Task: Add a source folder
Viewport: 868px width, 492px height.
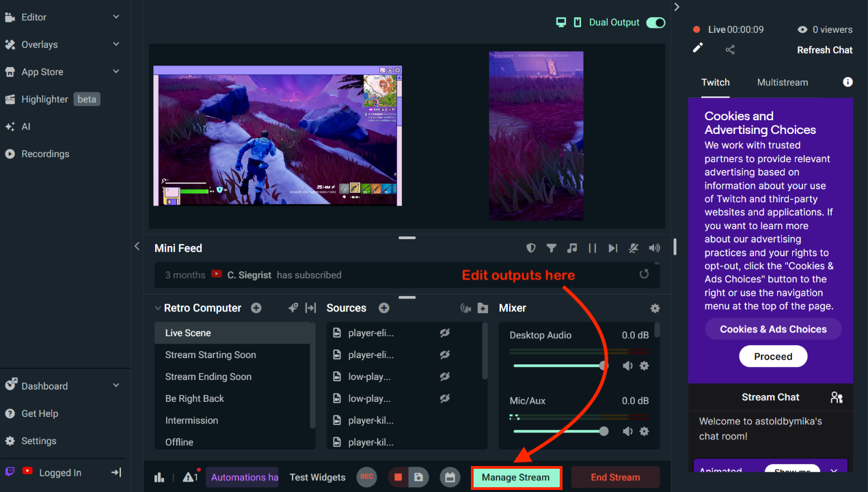Action: 483,308
